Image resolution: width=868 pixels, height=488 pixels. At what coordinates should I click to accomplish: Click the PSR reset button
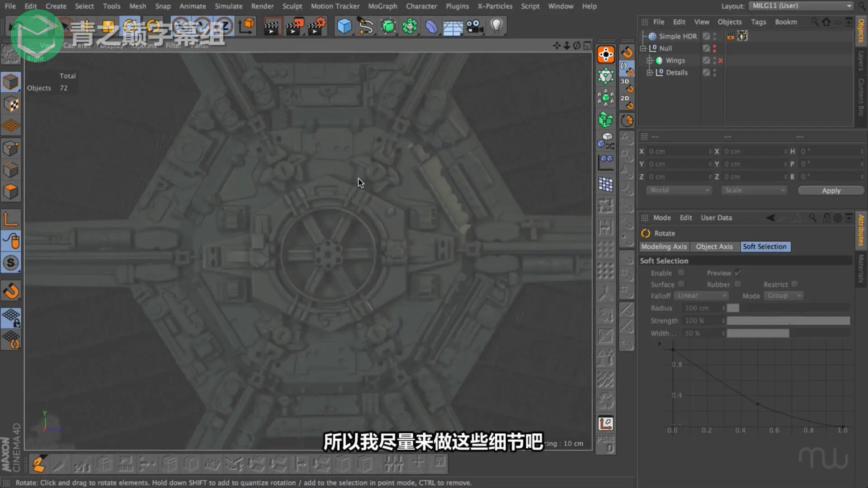tap(605, 443)
